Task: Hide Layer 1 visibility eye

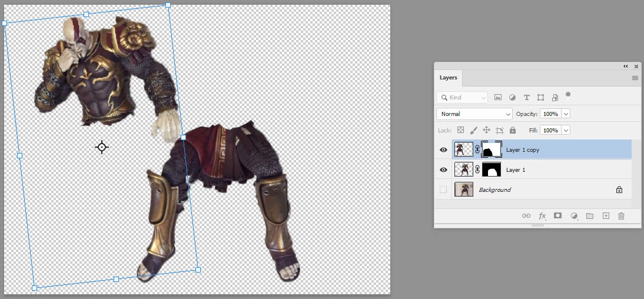Action: (x=444, y=170)
